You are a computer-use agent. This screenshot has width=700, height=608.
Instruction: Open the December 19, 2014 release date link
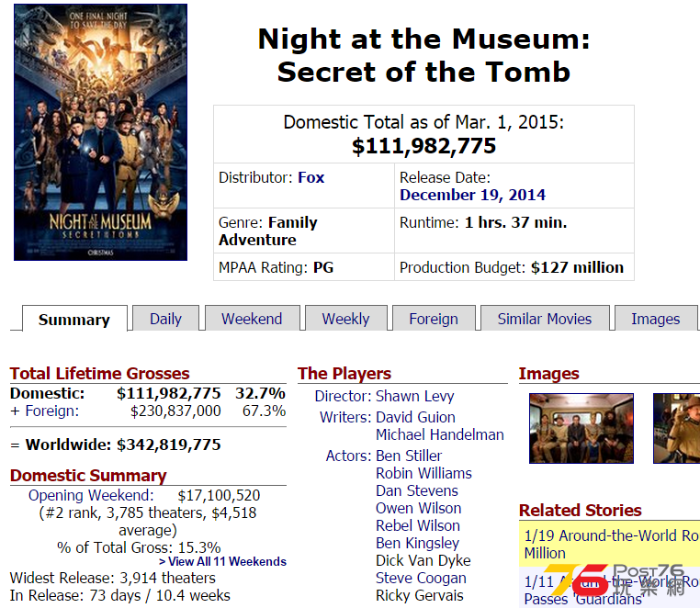pos(472,195)
